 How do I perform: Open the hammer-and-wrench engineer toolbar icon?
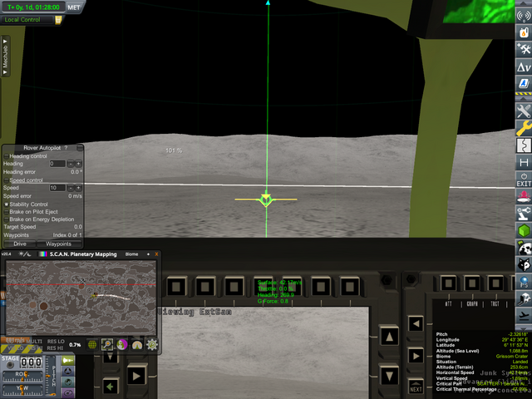tap(524, 50)
